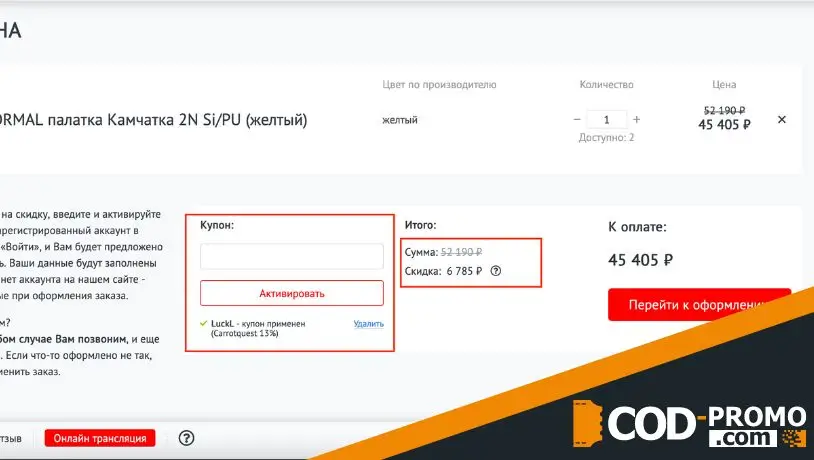The width and height of the screenshot is (814, 460).
Task: Click the green checkmark beside LuckL coupon
Action: (204, 324)
